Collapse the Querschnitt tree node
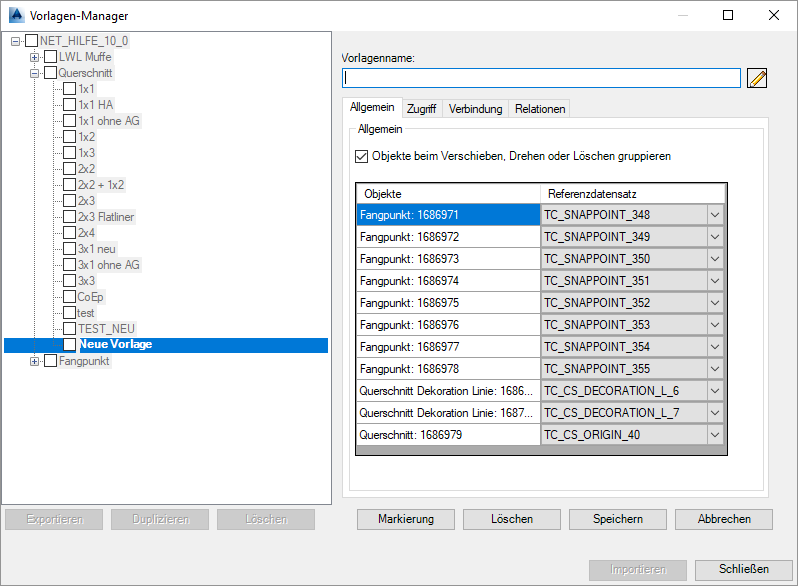This screenshot has height=586, width=798. 34,73
